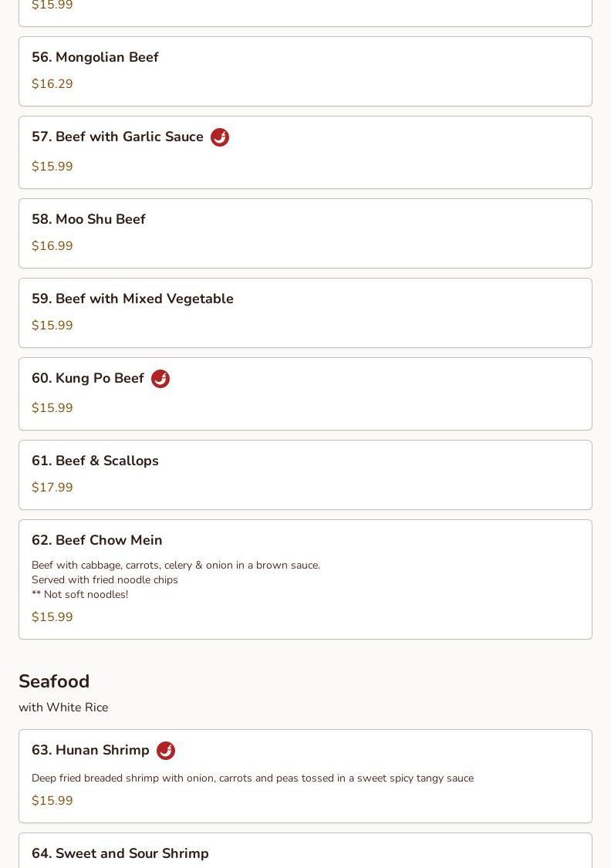The height and width of the screenshot is (868, 611).
Task: Click the Hunan Shrimp description text
Action: tap(252, 778)
